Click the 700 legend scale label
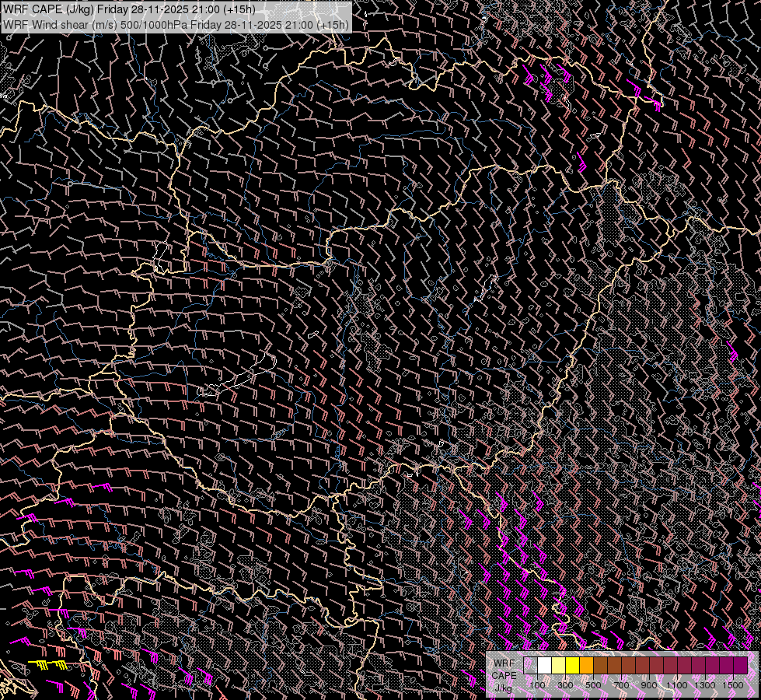 (621, 685)
